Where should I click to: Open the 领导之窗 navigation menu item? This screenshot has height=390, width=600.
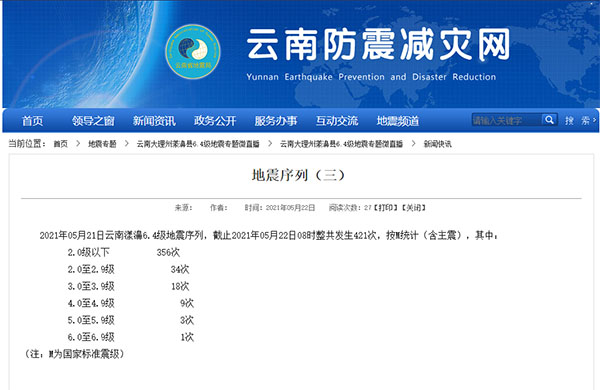coord(93,121)
